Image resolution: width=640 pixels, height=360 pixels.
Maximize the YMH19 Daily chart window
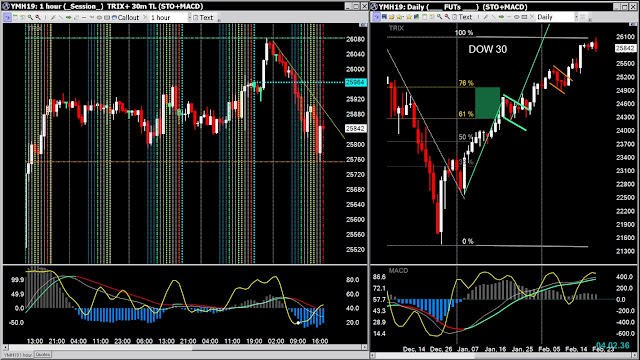click(625, 7)
